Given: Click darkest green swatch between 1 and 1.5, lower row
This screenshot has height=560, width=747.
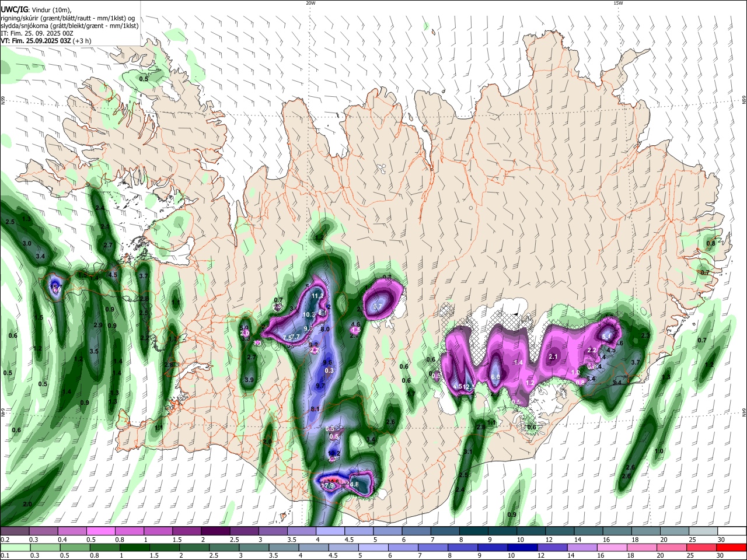Looking at the screenshot, I should pos(135,547).
